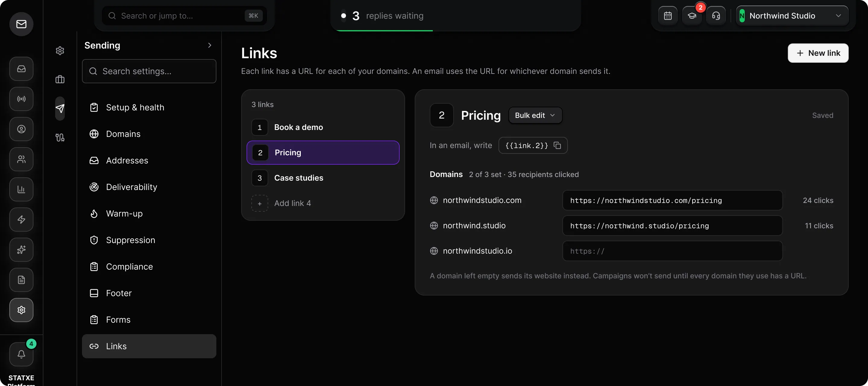Open the graduation cap icon with badge 2
This screenshot has width=868, height=386.
click(x=692, y=16)
